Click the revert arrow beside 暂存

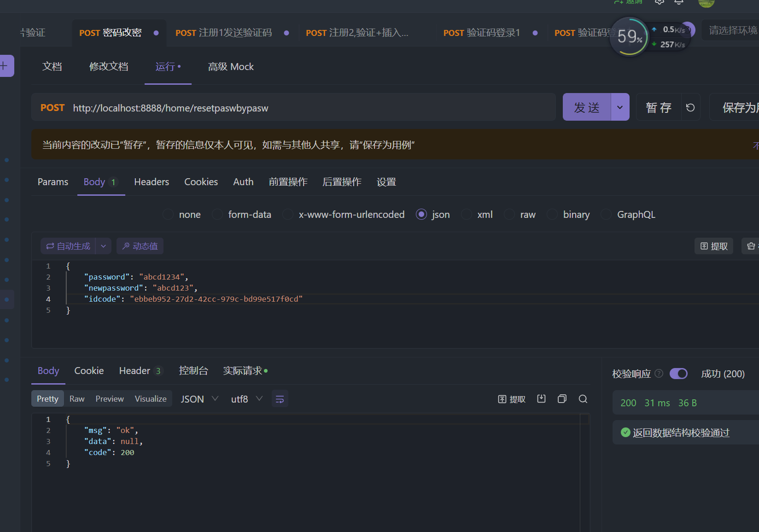coord(690,107)
